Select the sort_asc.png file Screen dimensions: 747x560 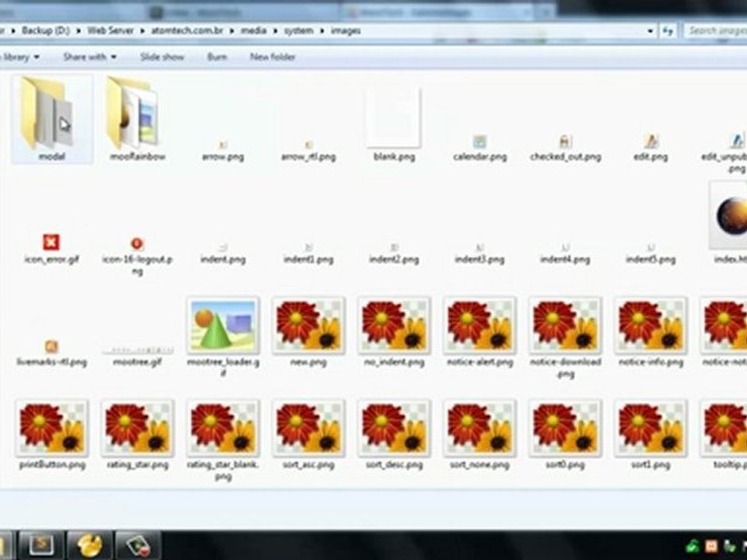(x=309, y=436)
